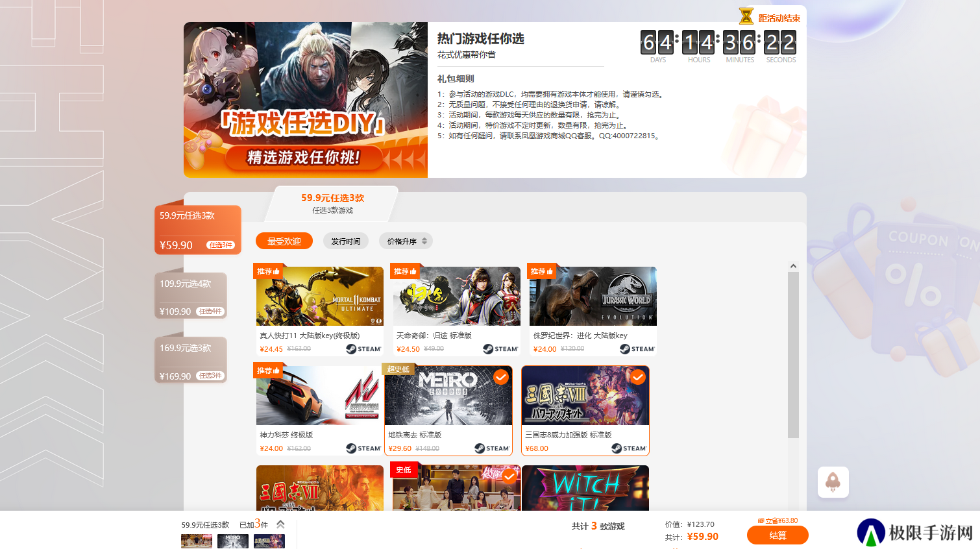The image size is (980, 549).
Task: Click third cart thumbnail in bottom bar
Action: tap(269, 541)
